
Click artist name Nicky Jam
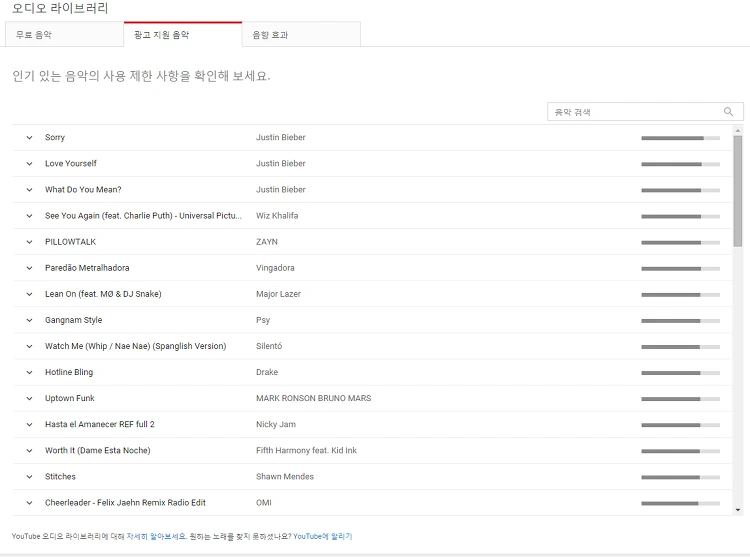[x=276, y=424]
